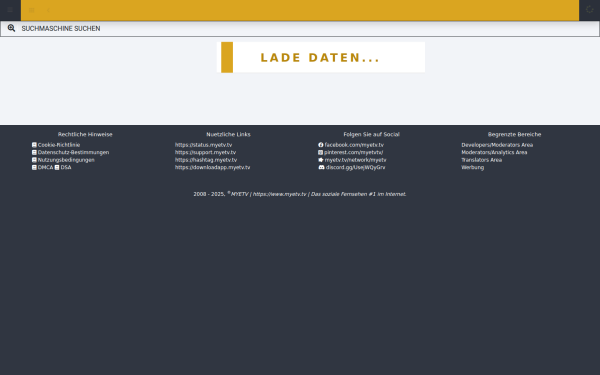Open the hamburger menu in the top-left corner
The width and height of the screenshot is (600, 375).
coord(10,10)
